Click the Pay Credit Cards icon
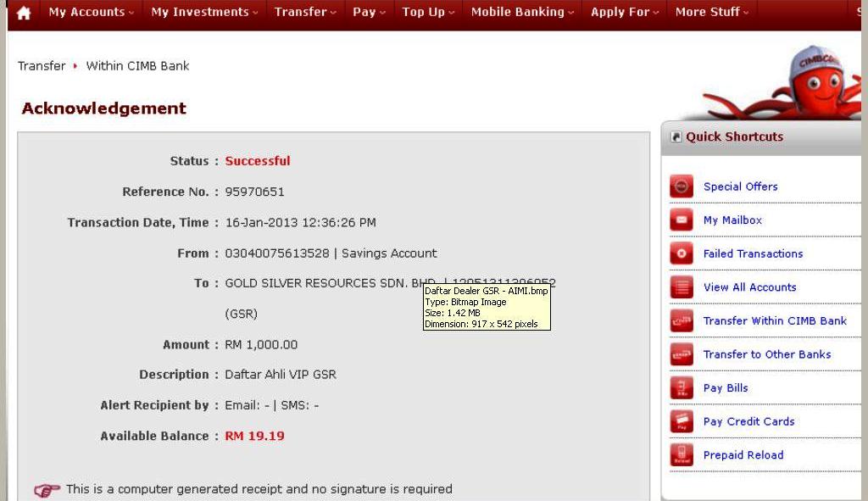The image size is (868, 501). point(682,421)
